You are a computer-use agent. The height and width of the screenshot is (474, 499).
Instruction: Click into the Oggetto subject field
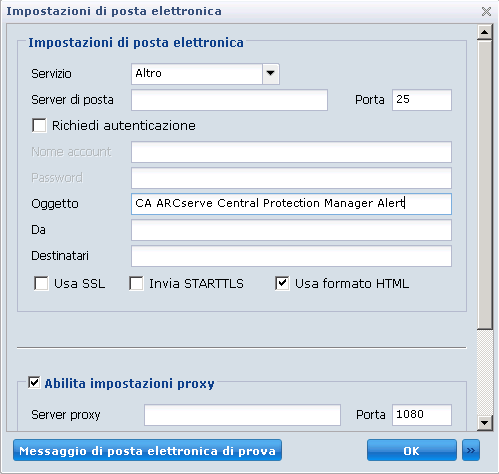point(291,204)
